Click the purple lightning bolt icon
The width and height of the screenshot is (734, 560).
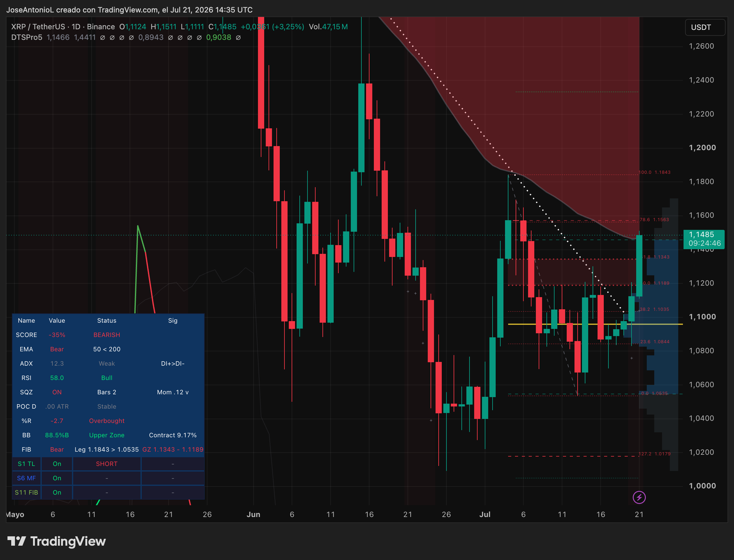click(639, 498)
